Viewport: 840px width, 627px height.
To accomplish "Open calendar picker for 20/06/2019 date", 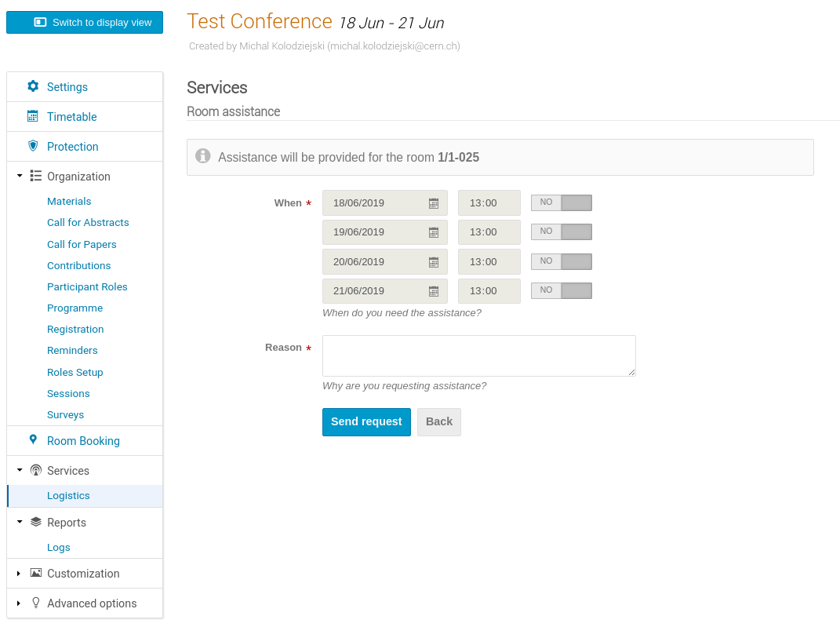I will point(434,262).
